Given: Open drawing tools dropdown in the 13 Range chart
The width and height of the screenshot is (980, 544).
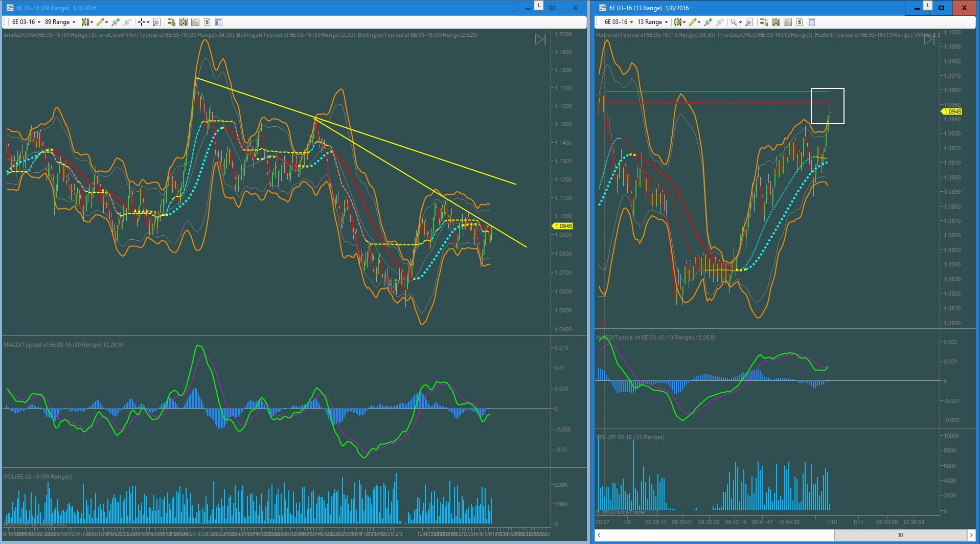Looking at the screenshot, I should 699,22.
